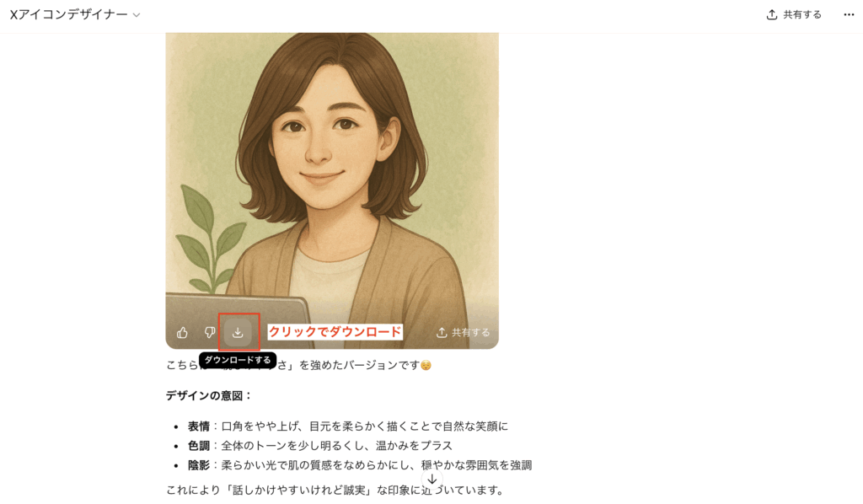The width and height of the screenshot is (863, 504).
Task: Click the ダウンロードする tooltip
Action: tap(238, 360)
